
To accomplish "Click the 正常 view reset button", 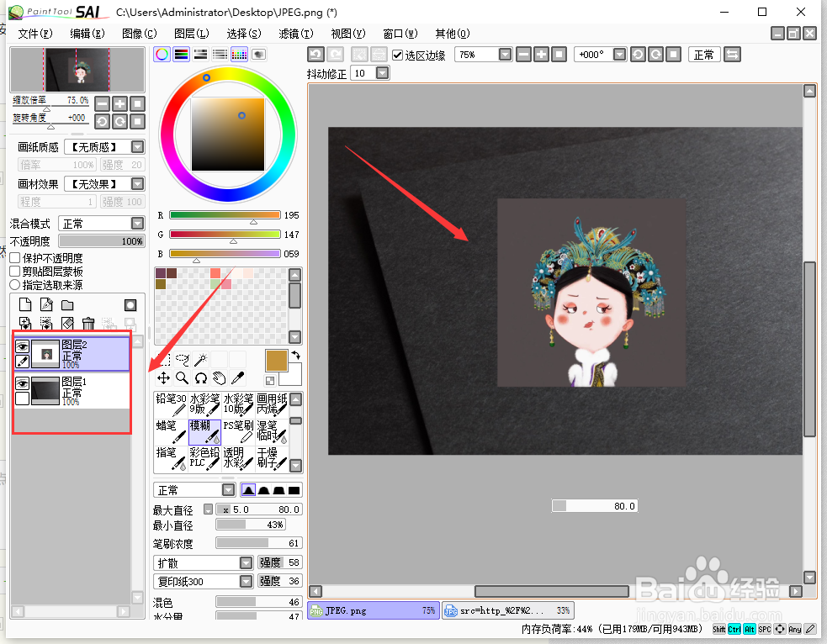I will (704, 55).
